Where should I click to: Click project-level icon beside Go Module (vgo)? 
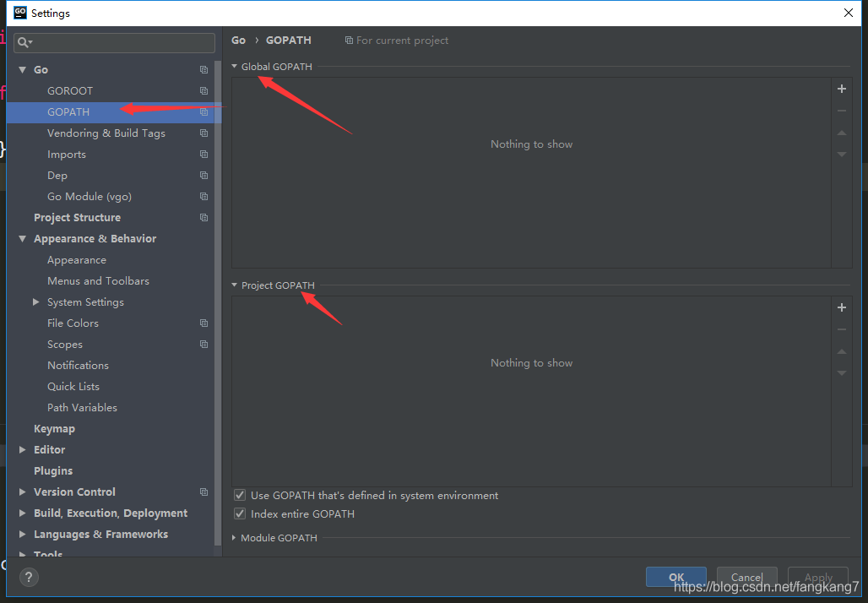pos(203,197)
